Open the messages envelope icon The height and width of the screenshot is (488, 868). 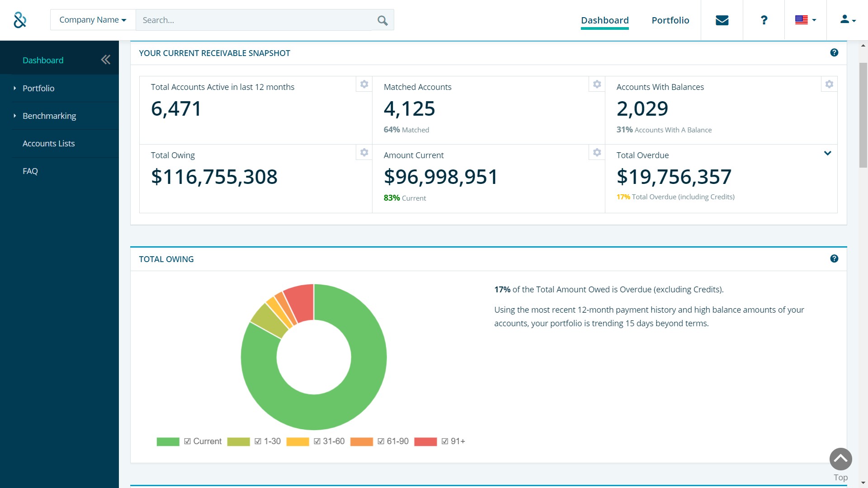pyautogui.click(x=722, y=20)
